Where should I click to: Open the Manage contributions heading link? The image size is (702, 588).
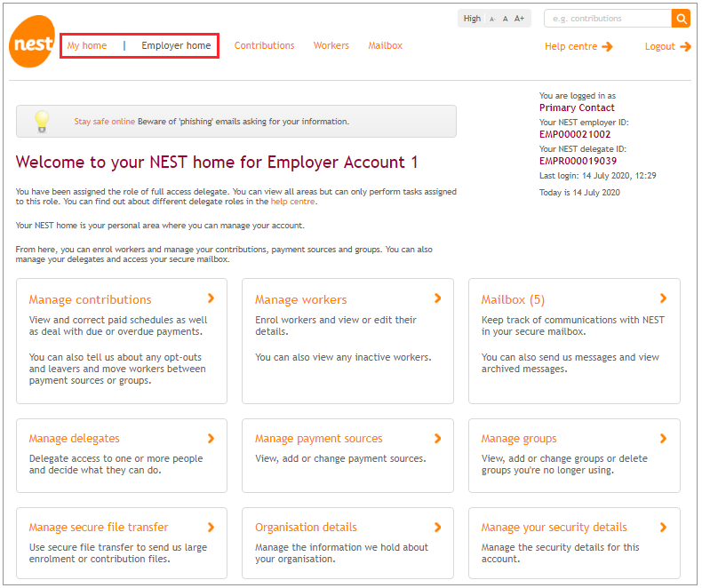click(90, 300)
